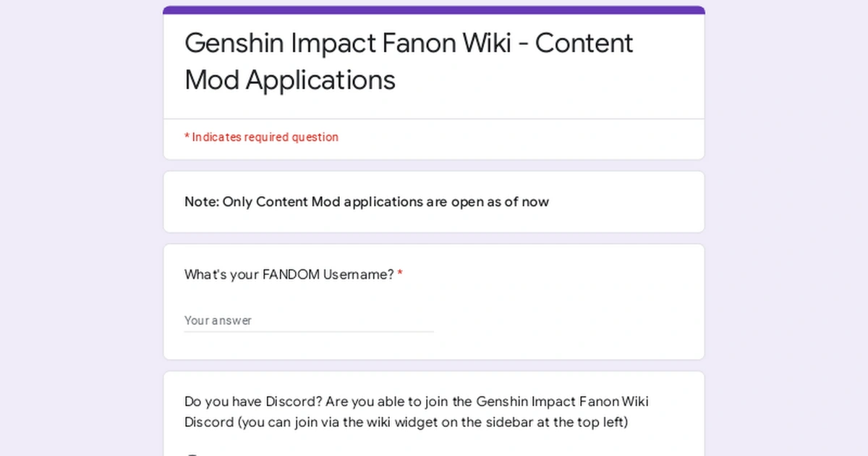Click the FANDOM Username question card
This screenshot has width=868, height=456.
[x=434, y=302]
